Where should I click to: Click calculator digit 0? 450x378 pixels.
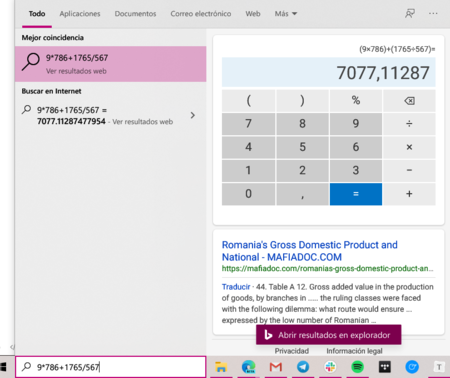[249, 194]
